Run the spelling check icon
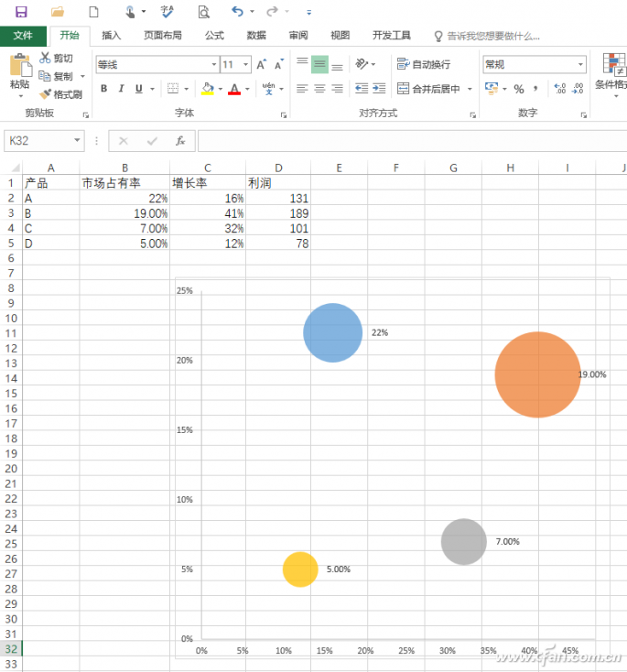The width and height of the screenshot is (627, 672). [x=167, y=12]
